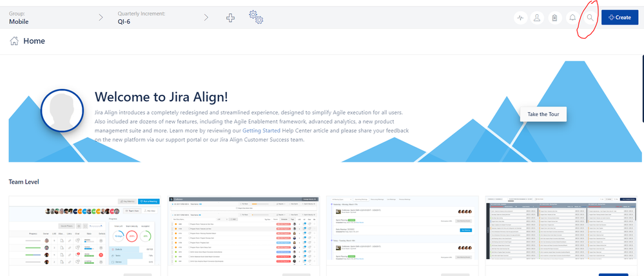This screenshot has width=644, height=276.
Task: Click the activity pulse icon
Action: pyautogui.click(x=520, y=17)
